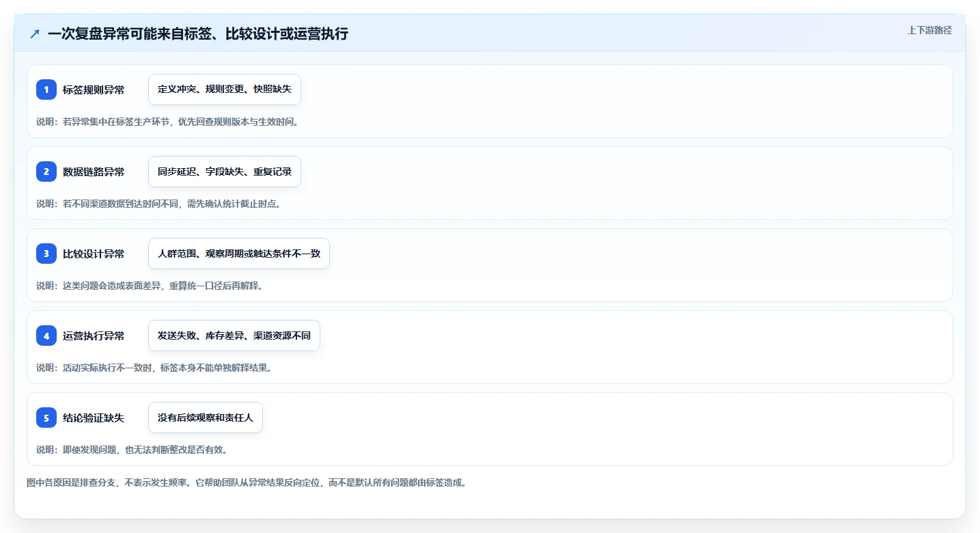Screen dimensions: 980x533
Task: Click the number 2 badge for 数据链路异常
Action: tap(46, 172)
